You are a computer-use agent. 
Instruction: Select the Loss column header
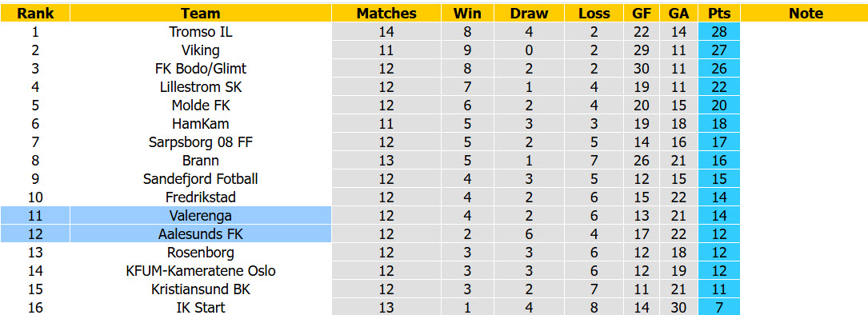click(x=594, y=14)
